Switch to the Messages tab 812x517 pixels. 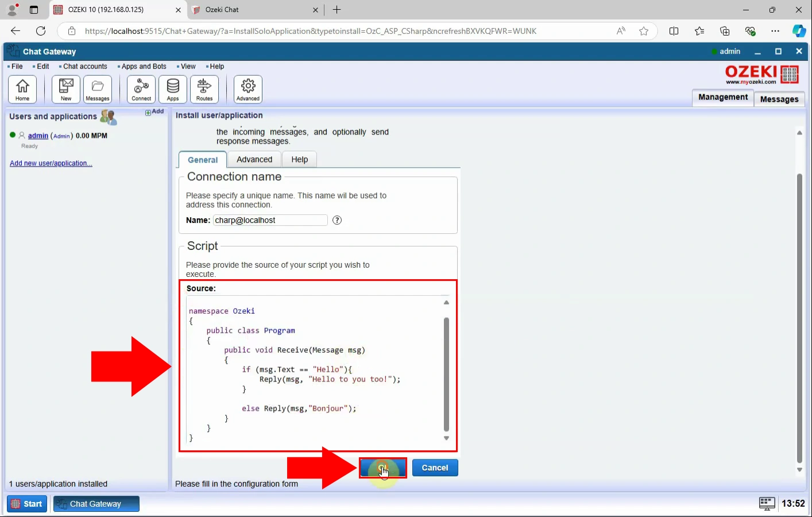(x=779, y=99)
